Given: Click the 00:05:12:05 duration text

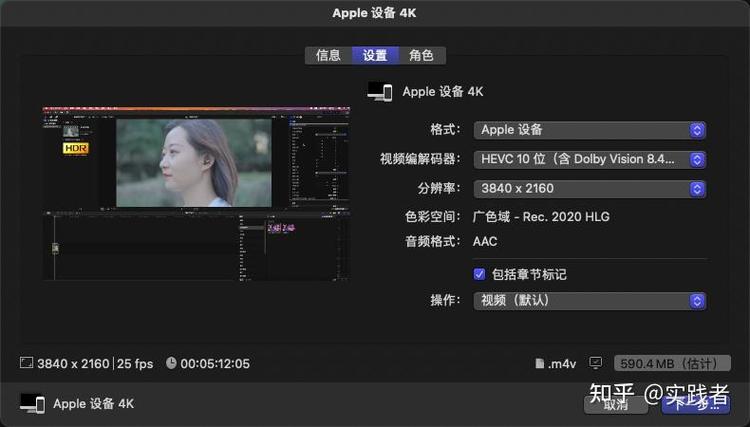Looking at the screenshot, I should pyautogui.click(x=215, y=364).
